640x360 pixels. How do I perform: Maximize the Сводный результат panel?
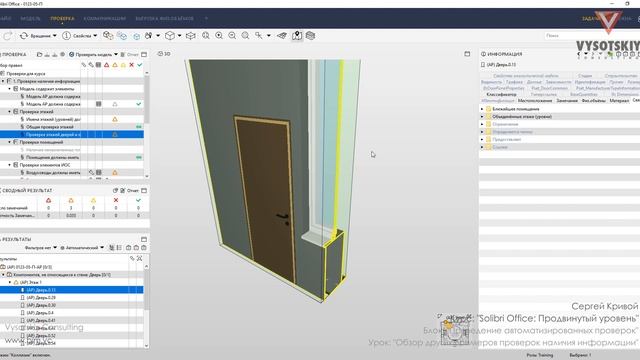pos(144,191)
